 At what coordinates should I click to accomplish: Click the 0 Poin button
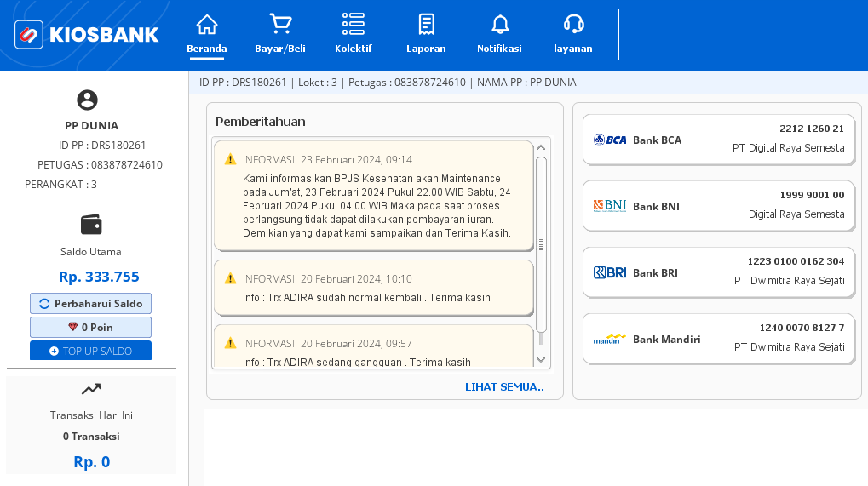(x=91, y=328)
